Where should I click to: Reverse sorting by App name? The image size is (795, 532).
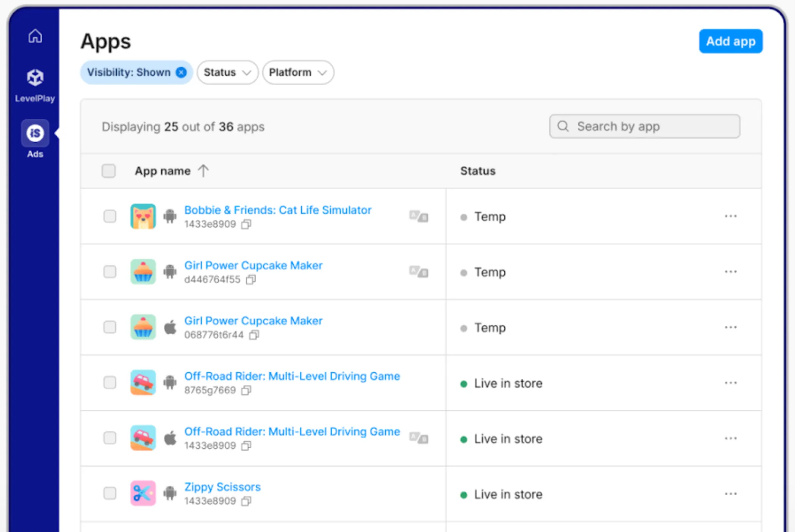pos(203,171)
